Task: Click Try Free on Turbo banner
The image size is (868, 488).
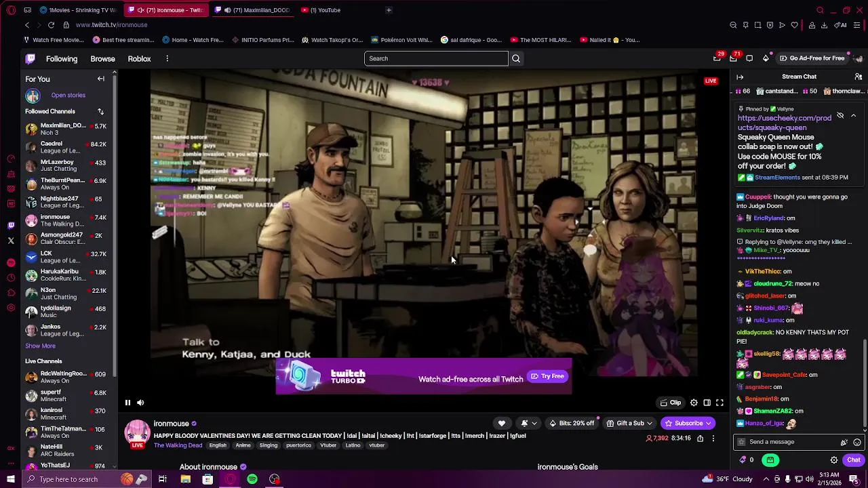Action: 547,376
